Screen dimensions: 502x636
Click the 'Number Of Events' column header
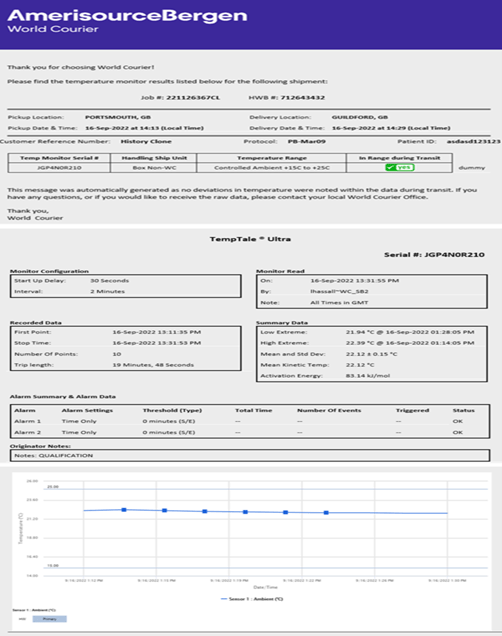click(329, 410)
